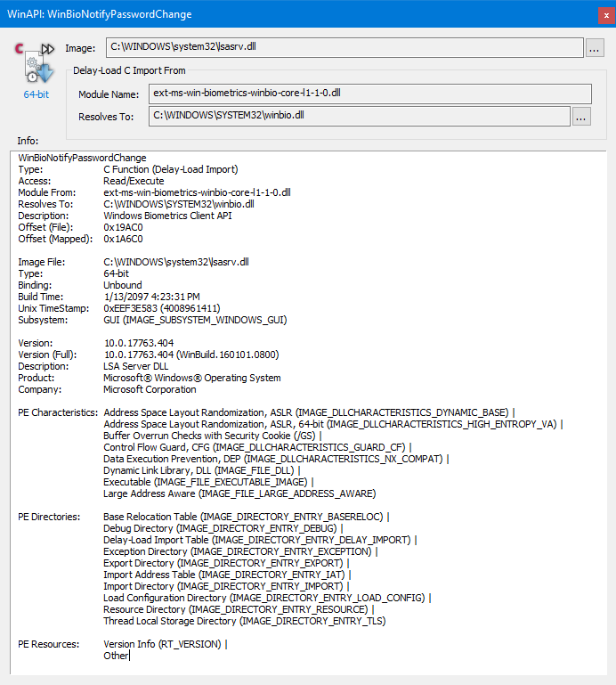616x685 pixels.
Task: Click Offset (File) value 0x19AC0
Action: 123,227
